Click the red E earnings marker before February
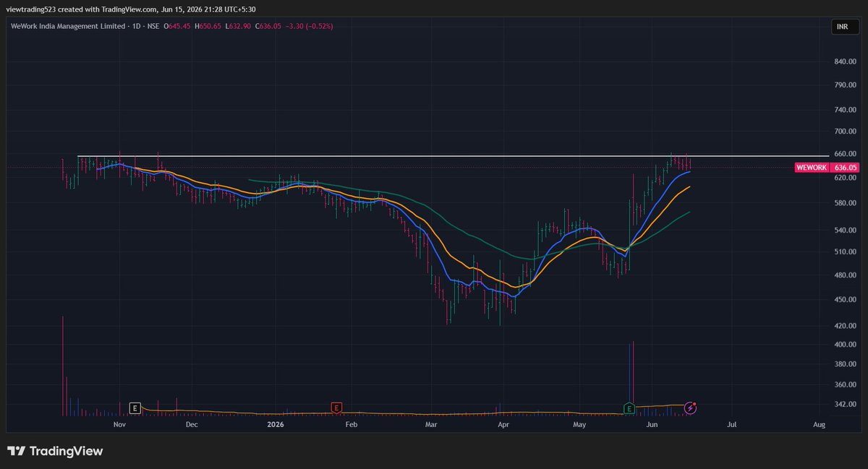868x469 pixels. pyautogui.click(x=336, y=408)
